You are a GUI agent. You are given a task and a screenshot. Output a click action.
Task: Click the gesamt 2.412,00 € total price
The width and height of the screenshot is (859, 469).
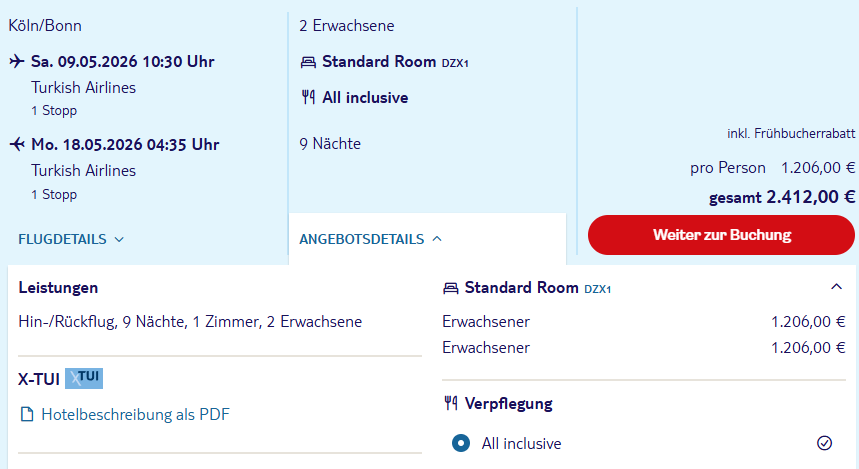tap(782, 197)
